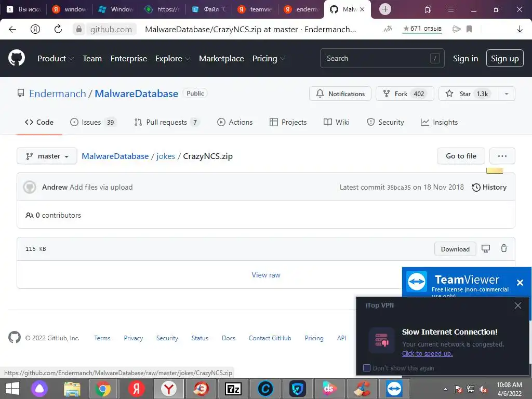Screen dimensions: 532x399
Task: Delete this file using the trash icon
Action: point(504,248)
